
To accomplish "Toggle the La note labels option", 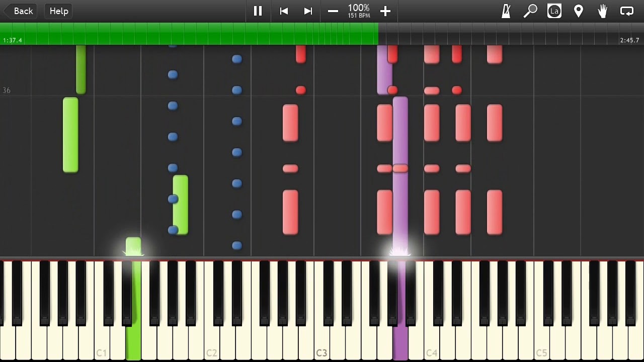I will [554, 11].
